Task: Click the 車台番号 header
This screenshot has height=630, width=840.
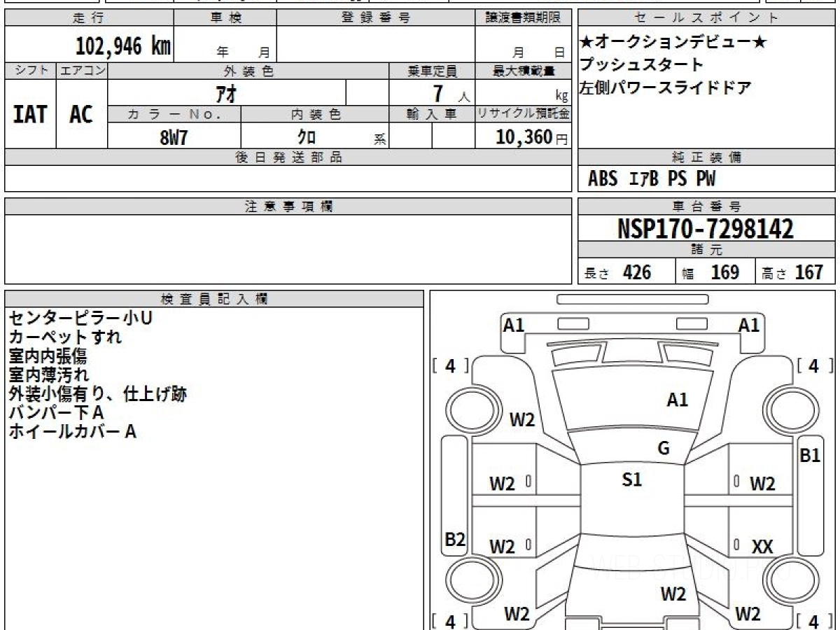Action: tap(706, 206)
